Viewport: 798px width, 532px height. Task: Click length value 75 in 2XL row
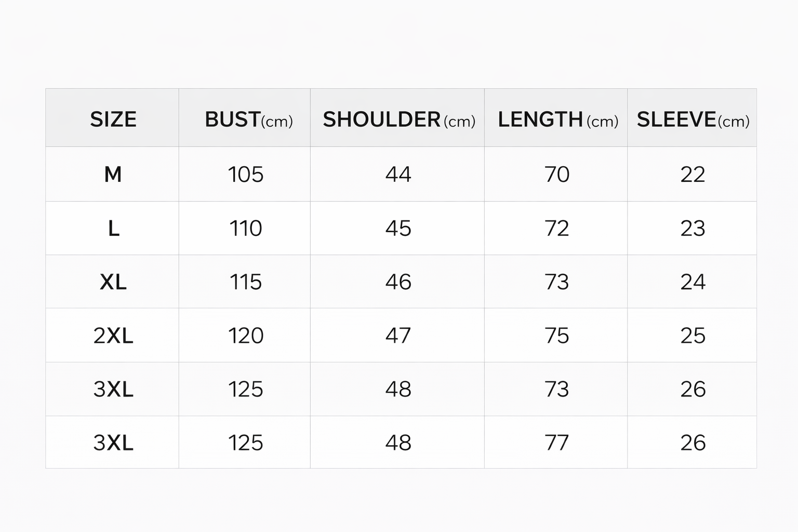point(557,336)
